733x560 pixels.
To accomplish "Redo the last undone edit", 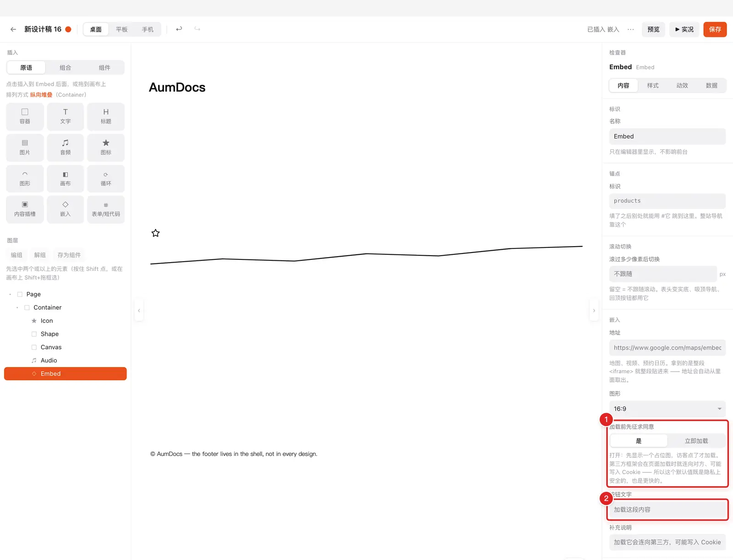I will [197, 29].
